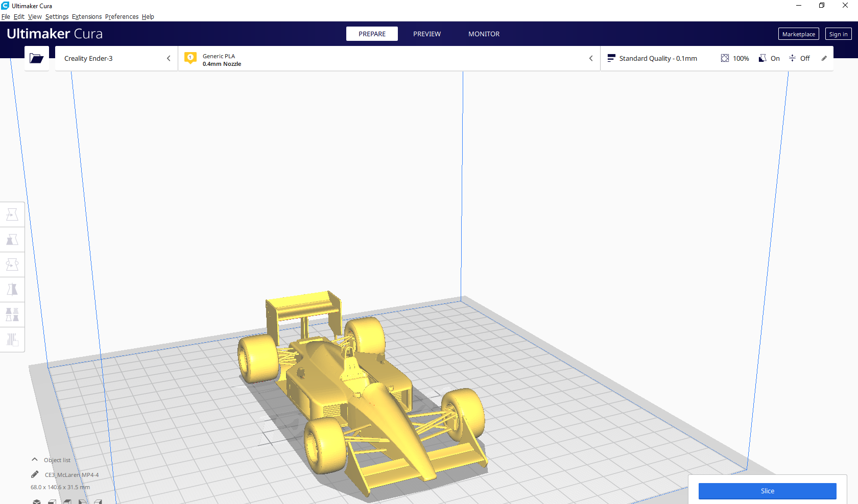Switch to the 3D view cube icon

click(x=37, y=501)
